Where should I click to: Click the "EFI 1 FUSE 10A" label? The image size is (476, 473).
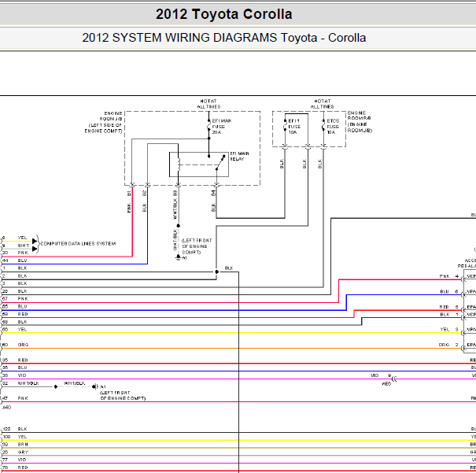click(294, 127)
